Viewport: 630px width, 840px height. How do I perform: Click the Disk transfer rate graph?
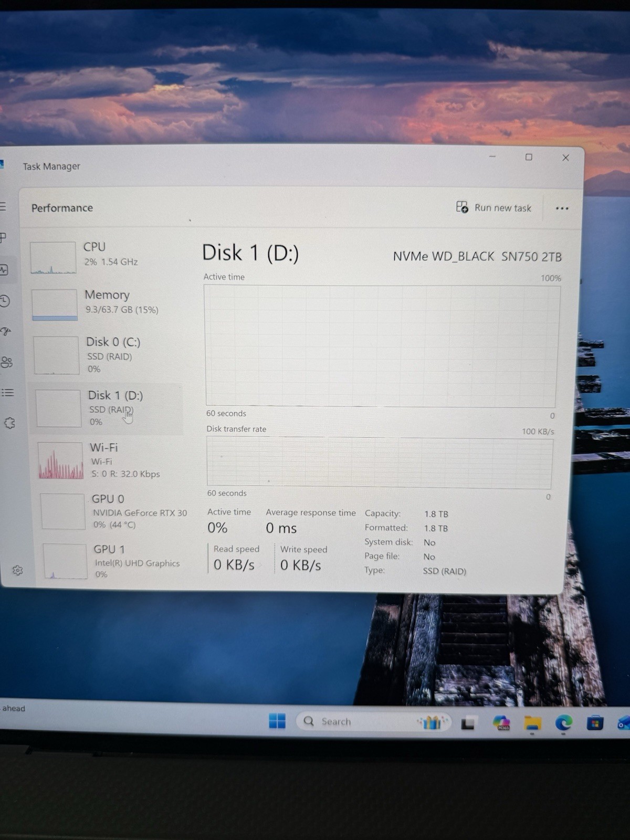[380, 463]
